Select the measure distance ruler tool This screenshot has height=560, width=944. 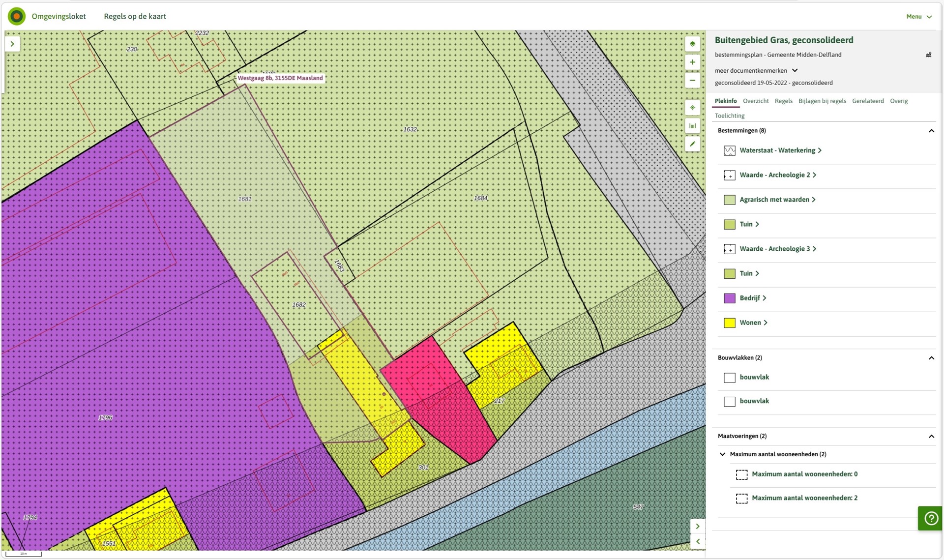click(x=692, y=126)
